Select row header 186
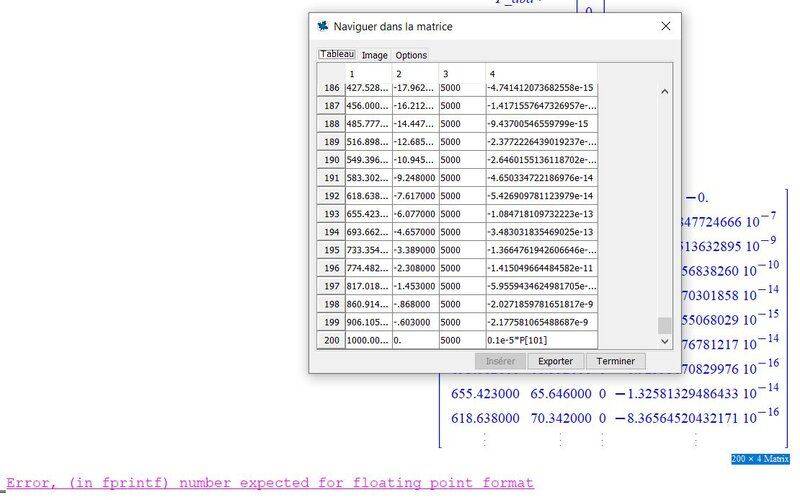Image resolution: width=800 pixels, height=500 pixels. (x=331, y=88)
